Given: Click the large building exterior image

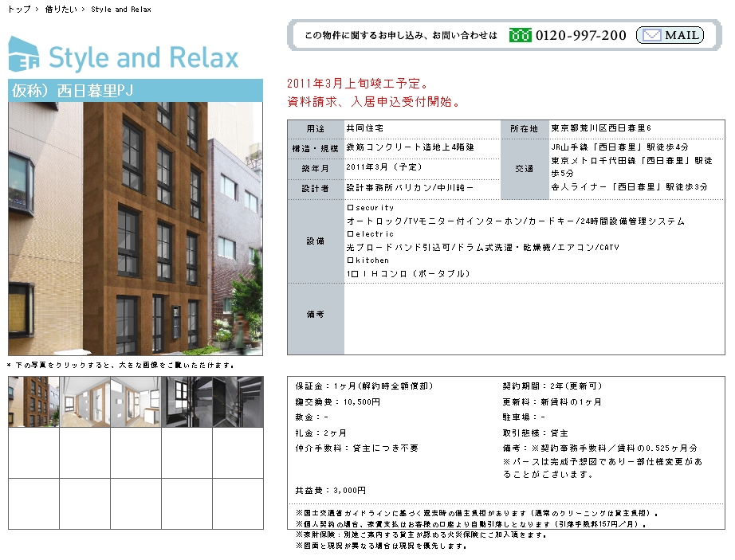Looking at the screenshot, I should tap(136, 229).
